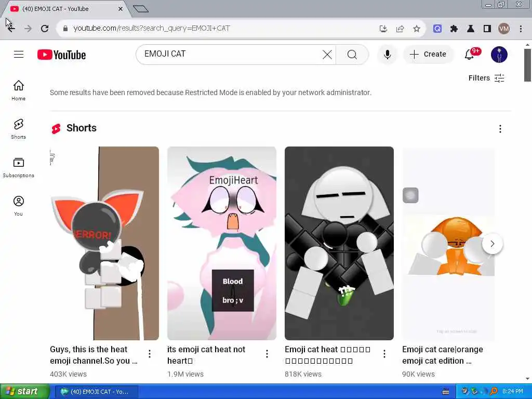Open options for "Guys, this is the heat" short
Screen dimensions: 532x399
click(150, 354)
